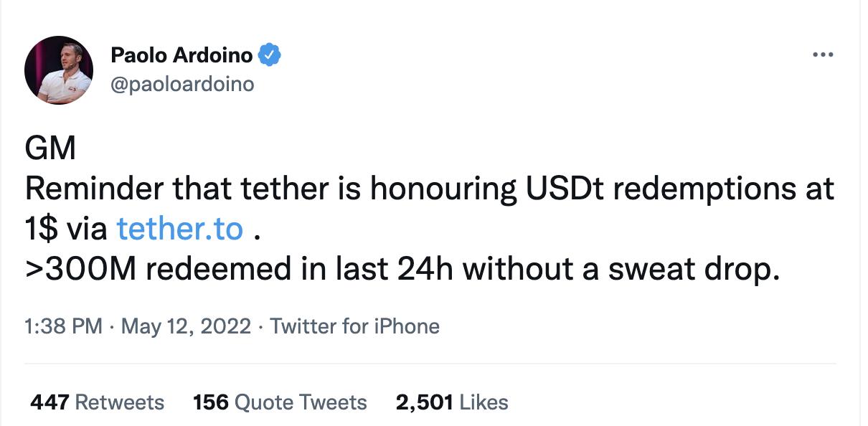Click the blue verified badge
Image resolution: width=868 pixels, height=426 pixels.
pyautogui.click(x=270, y=55)
